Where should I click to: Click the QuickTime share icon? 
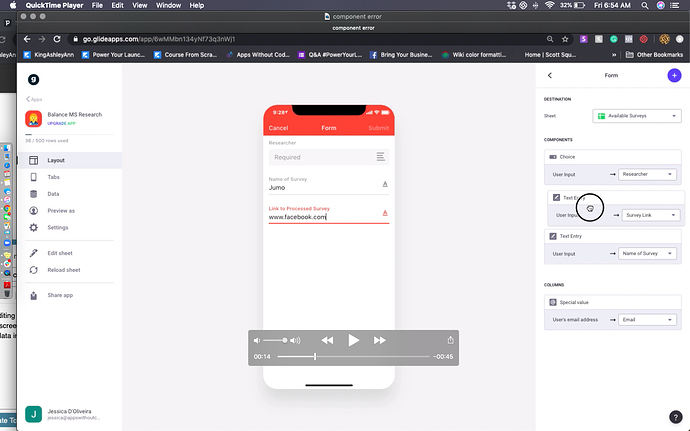click(x=450, y=340)
